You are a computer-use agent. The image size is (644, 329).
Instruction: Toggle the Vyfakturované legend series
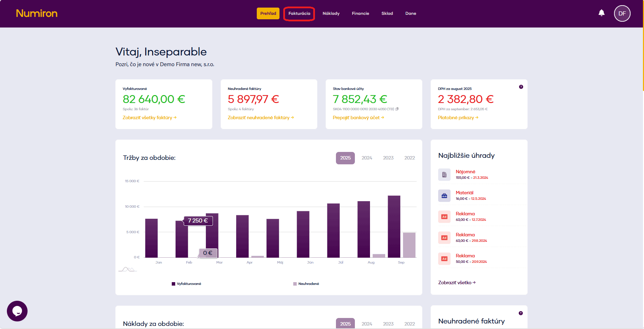186,284
